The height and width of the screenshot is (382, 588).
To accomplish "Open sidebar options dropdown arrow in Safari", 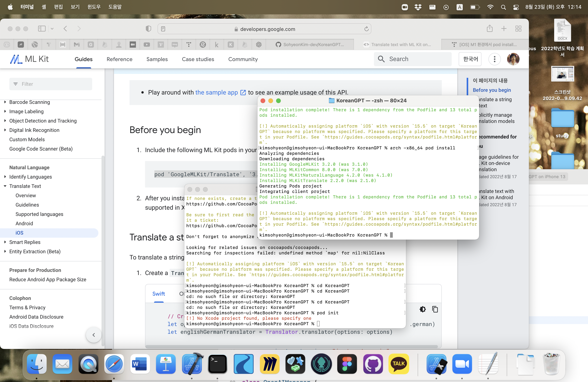I will pos(52,29).
